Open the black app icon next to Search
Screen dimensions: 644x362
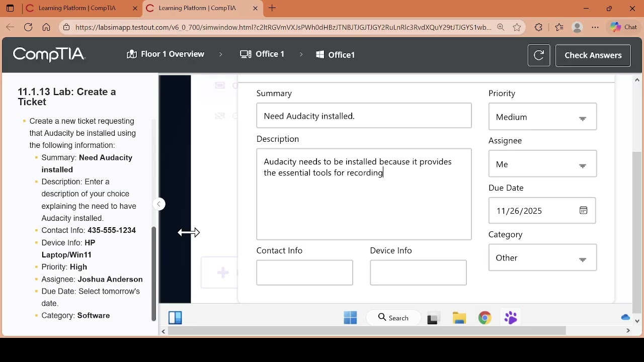(432, 318)
